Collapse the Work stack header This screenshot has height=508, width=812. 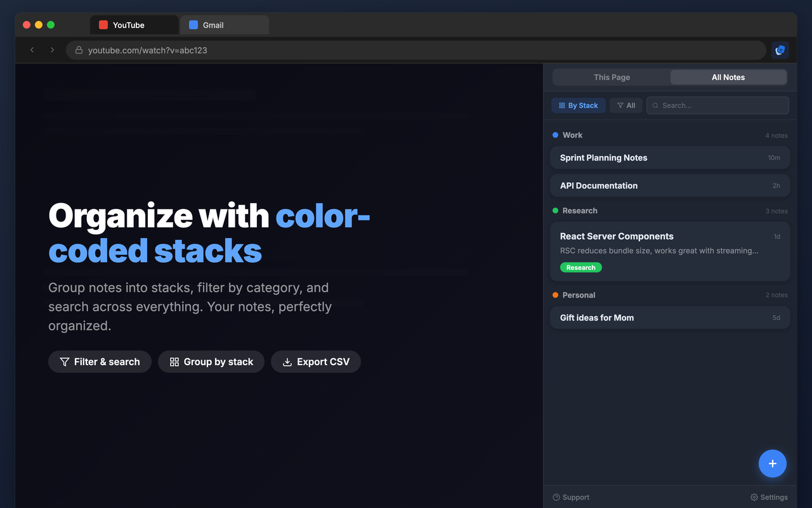[x=670, y=135]
